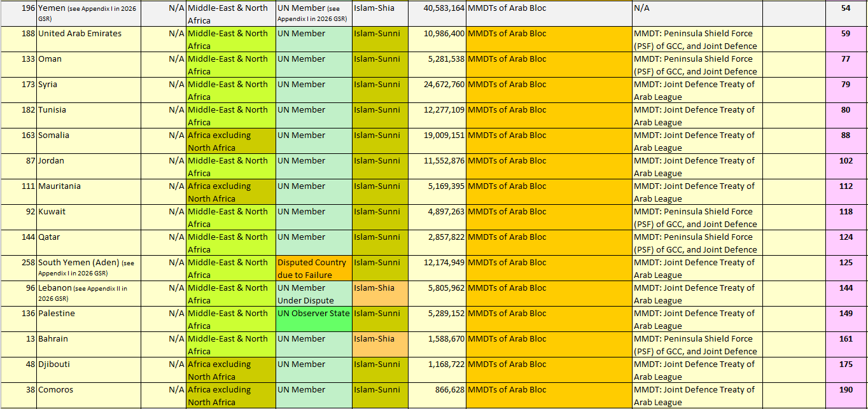The width and height of the screenshot is (868, 409).
Task: Select the 'Disputed Country due to Failure' cell
Action: click(x=314, y=268)
